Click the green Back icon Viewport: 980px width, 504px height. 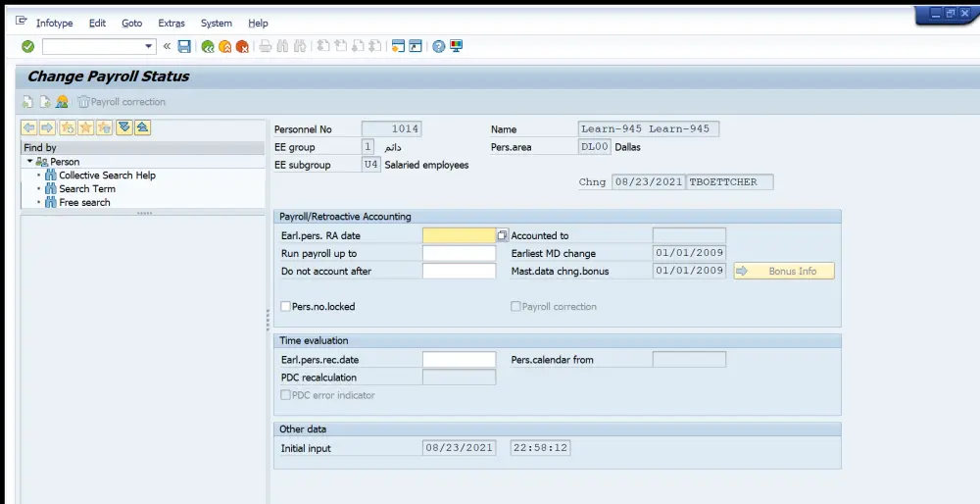(208, 46)
